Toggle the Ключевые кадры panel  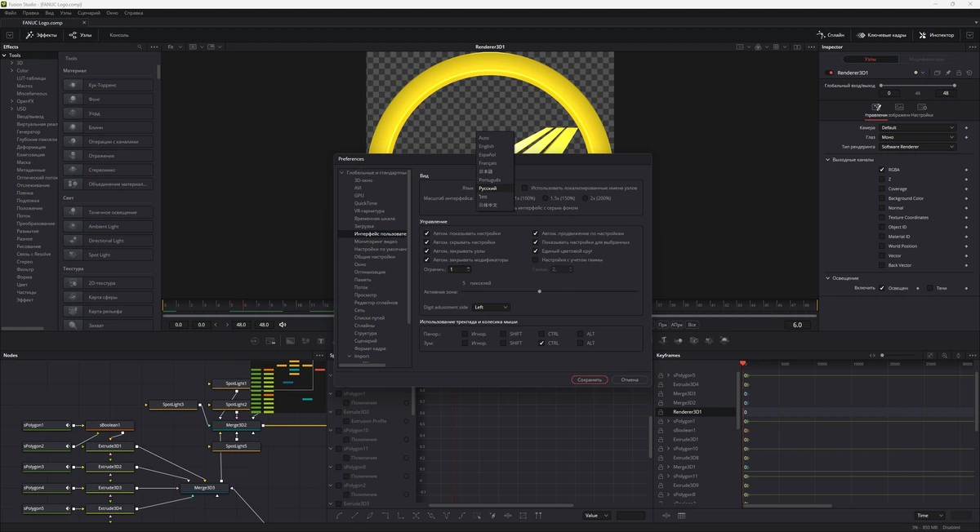pos(880,35)
